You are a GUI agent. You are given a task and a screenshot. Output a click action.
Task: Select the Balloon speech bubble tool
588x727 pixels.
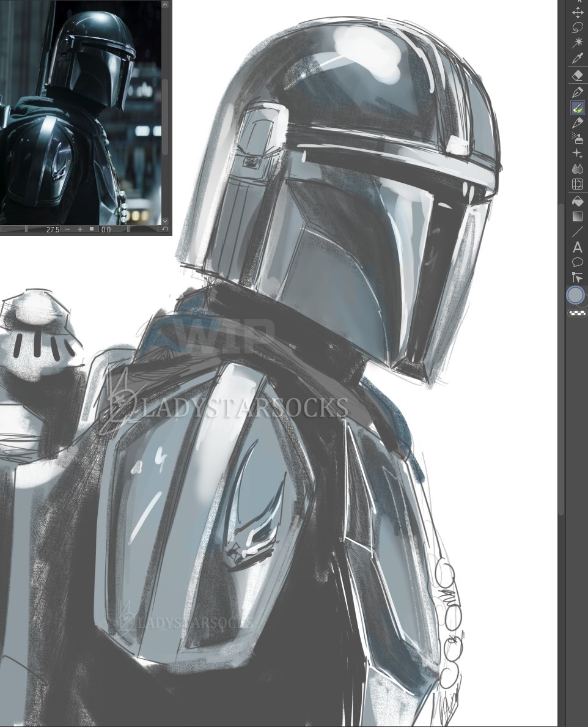pos(578,262)
